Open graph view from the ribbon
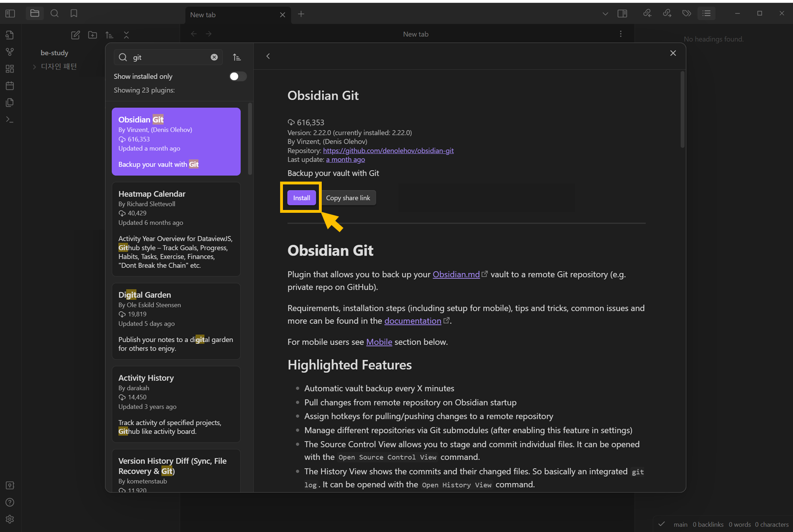The width and height of the screenshot is (793, 532). point(9,52)
